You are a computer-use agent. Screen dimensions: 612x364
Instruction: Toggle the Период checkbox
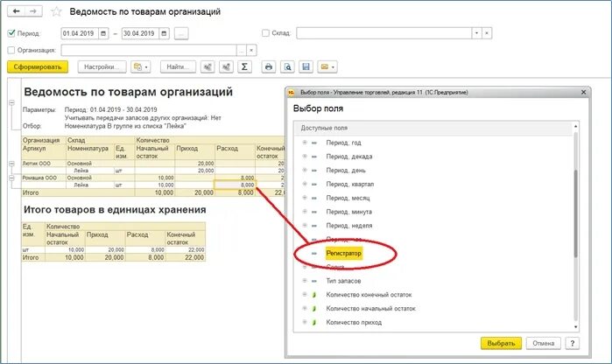11,33
